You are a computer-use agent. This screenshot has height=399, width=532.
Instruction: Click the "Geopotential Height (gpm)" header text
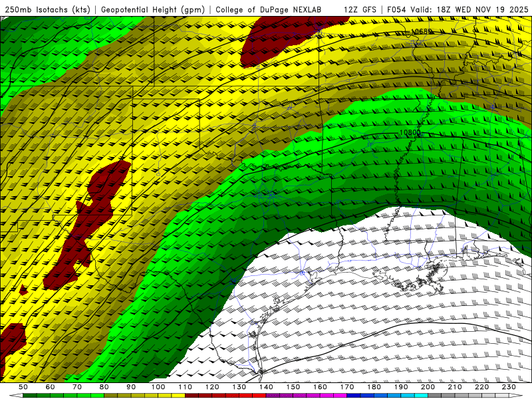point(153,10)
